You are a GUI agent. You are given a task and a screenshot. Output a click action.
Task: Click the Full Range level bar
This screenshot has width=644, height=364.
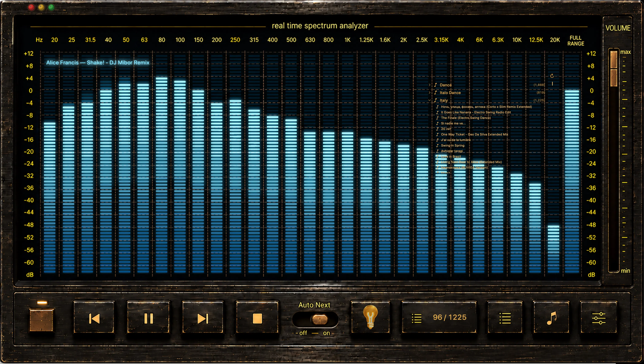(572, 182)
